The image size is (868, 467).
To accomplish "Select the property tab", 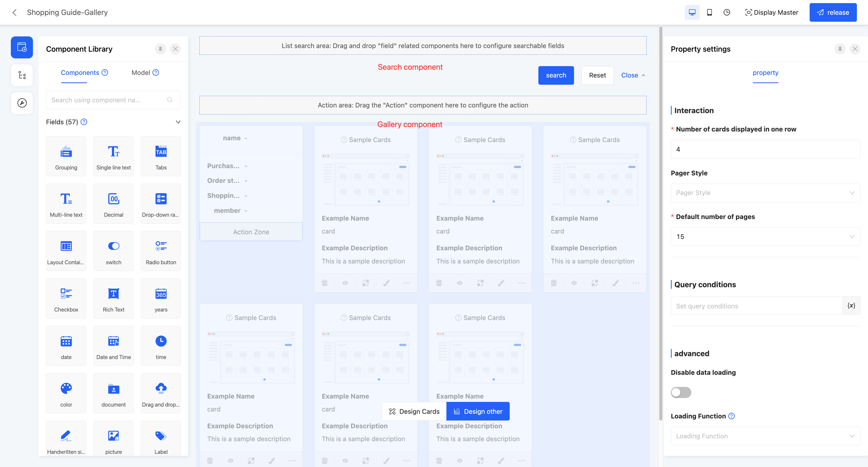I will [765, 73].
